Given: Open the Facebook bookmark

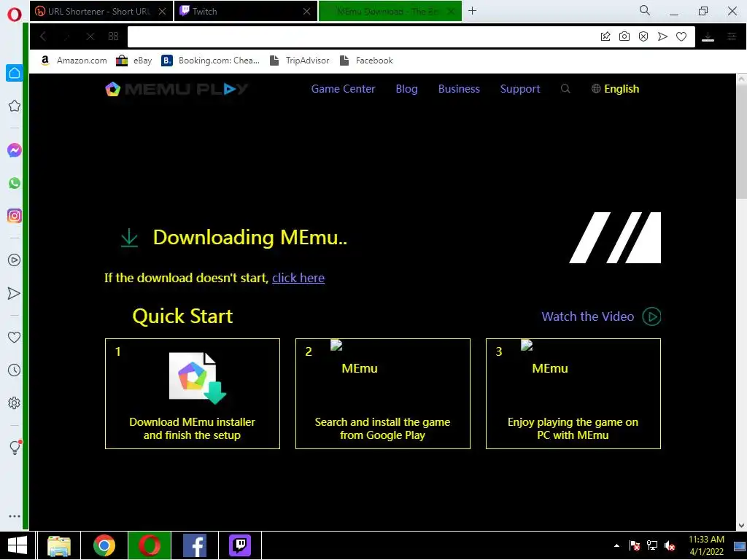Looking at the screenshot, I should (366, 61).
